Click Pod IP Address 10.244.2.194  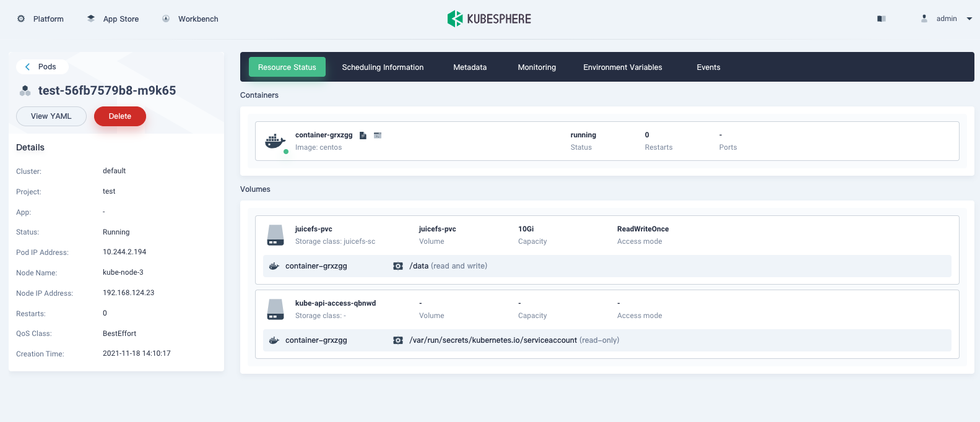(124, 252)
